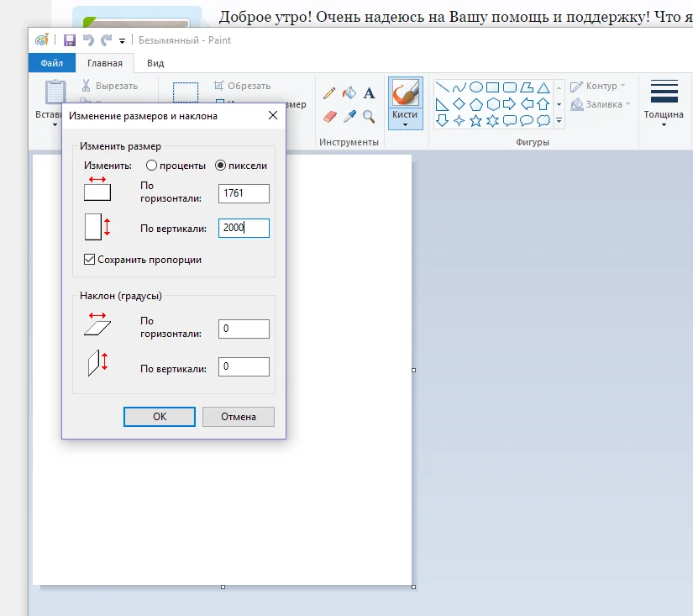Undo the last action in Paint
The image size is (693, 616).
88,40
